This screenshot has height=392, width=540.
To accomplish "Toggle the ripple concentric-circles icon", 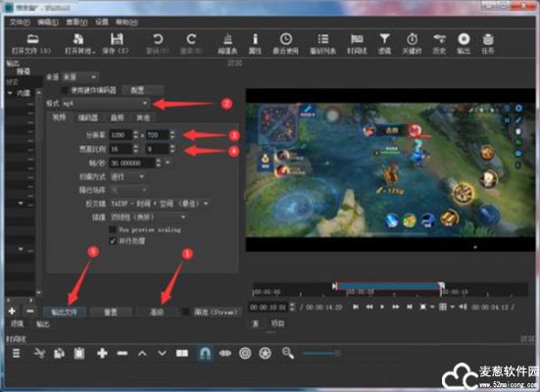I will [245, 353].
